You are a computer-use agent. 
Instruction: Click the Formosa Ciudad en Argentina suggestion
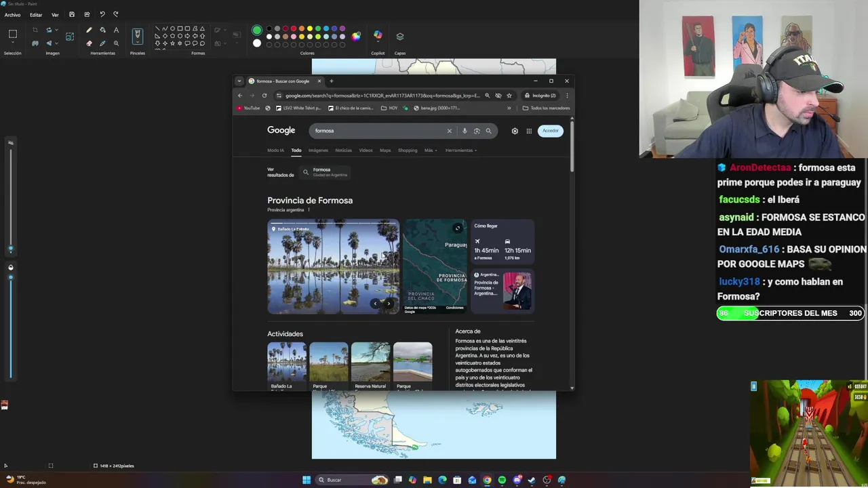(325, 172)
